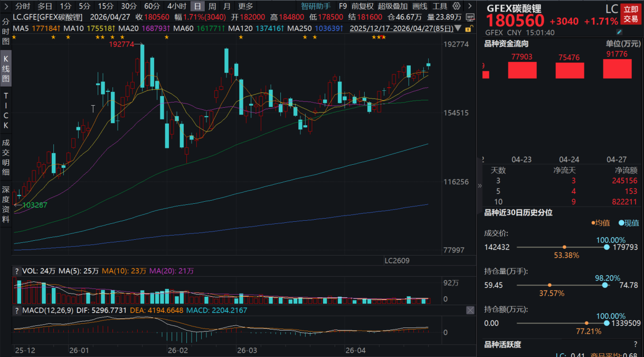
Task: Click help icon next to 品种活跃度
Action: tap(634, 344)
